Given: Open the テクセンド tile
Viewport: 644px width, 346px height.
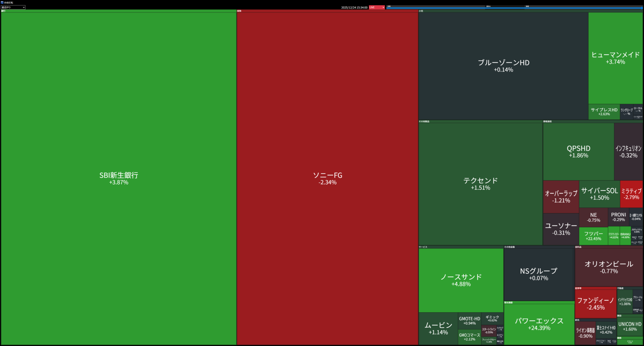Looking at the screenshot, I should [x=480, y=184].
